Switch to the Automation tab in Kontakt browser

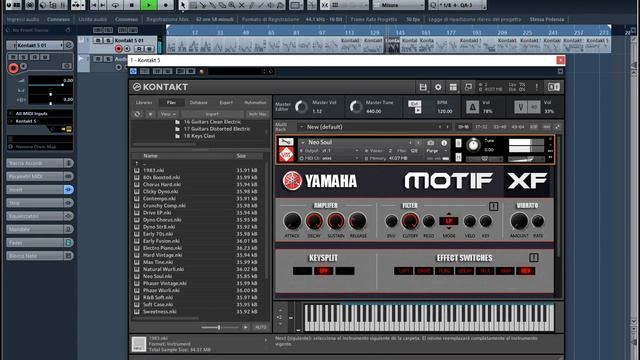click(255, 102)
